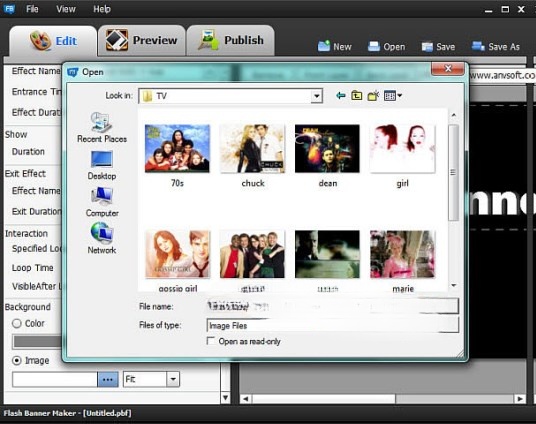Open the View menu icon in dialog
This screenshot has width=536, height=424.
coord(392,96)
